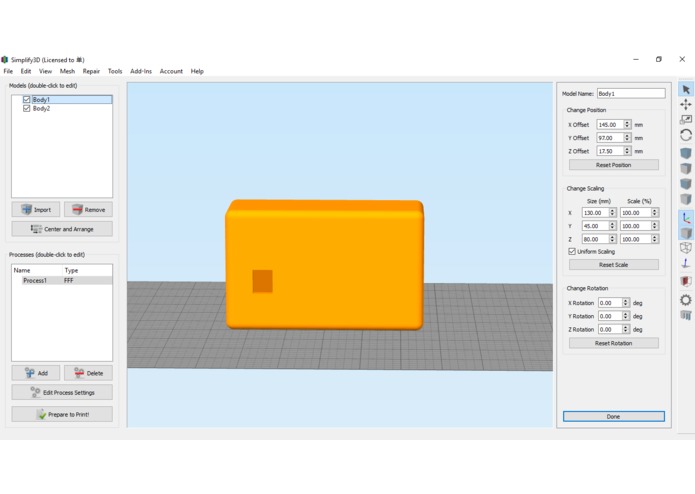
Task: Toggle the wireframe cube view icon
Action: (686, 248)
